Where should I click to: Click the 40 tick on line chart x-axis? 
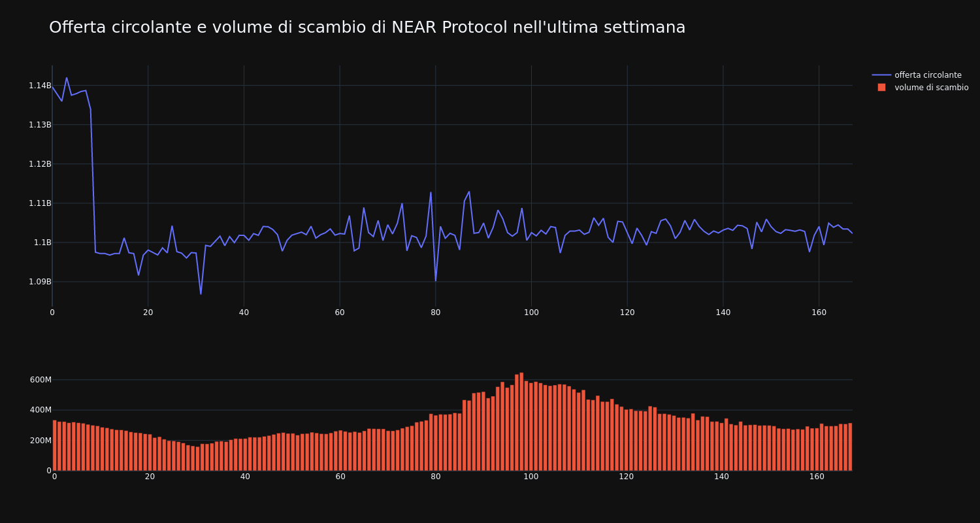[244, 312]
